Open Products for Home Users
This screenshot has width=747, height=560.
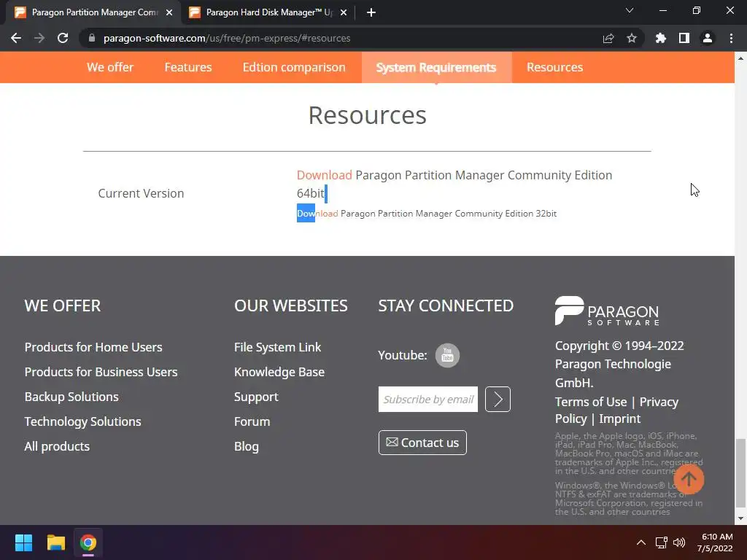click(x=93, y=347)
